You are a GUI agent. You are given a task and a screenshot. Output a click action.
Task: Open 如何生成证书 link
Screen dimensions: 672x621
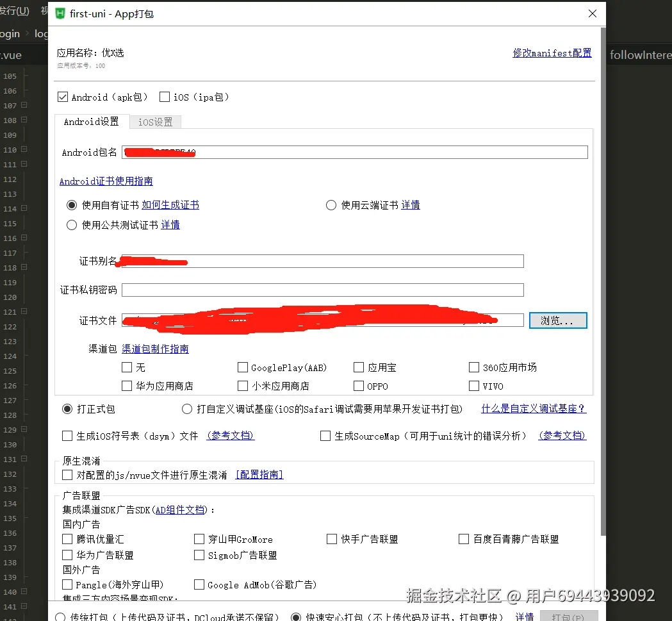[x=170, y=205]
